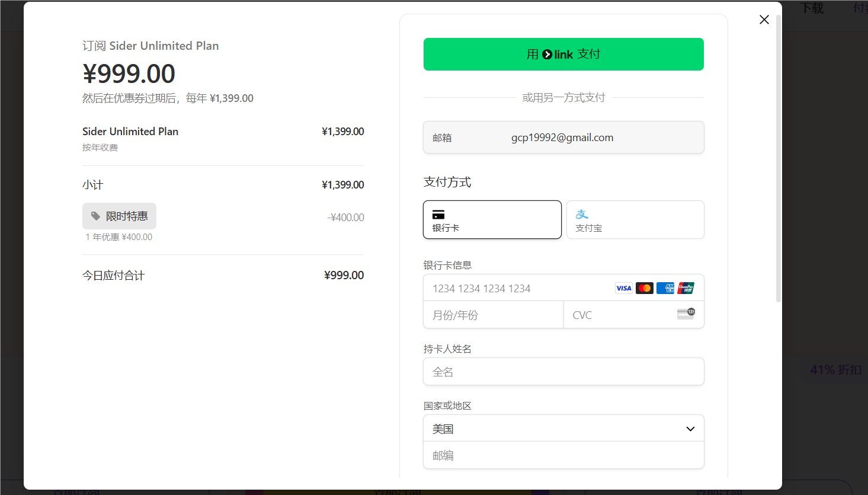Screen dimensions: 868x495
Task: Click the 限时特惠 promo tag
Action: tap(119, 216)
